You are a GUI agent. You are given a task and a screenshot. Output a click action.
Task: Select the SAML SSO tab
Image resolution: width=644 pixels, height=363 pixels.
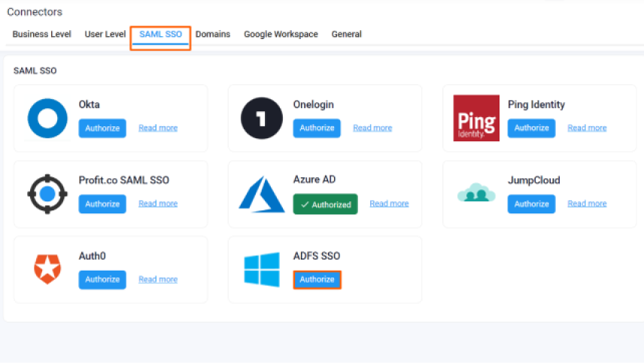point(160,34)
